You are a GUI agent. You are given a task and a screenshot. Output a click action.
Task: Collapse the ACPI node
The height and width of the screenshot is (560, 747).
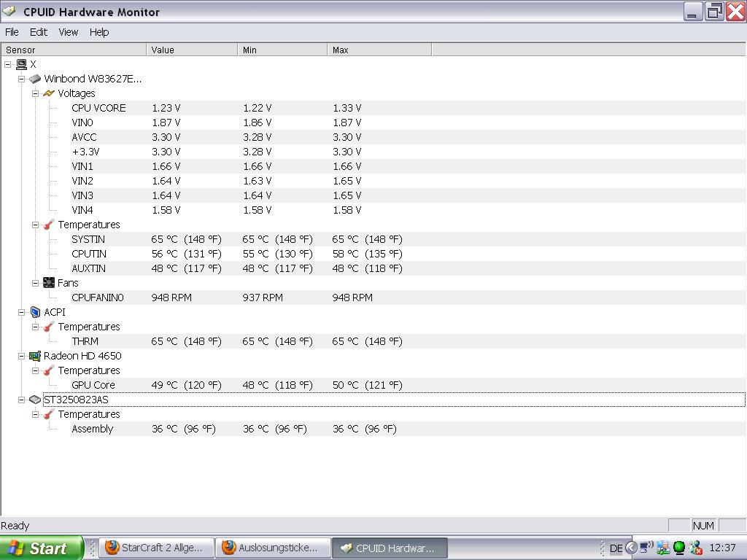pyautogui.click(x=21, y=312)
